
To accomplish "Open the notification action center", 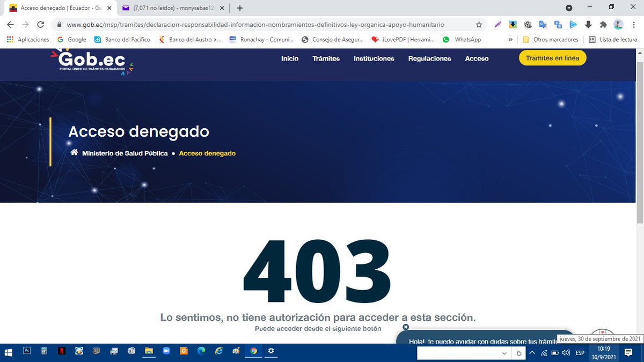I will tap(628, 353).
